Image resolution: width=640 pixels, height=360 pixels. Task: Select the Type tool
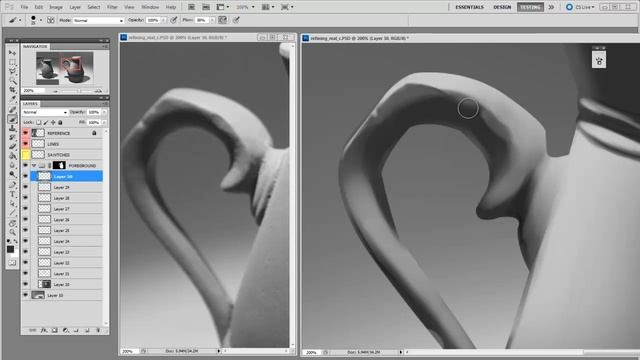coord(12,194)
